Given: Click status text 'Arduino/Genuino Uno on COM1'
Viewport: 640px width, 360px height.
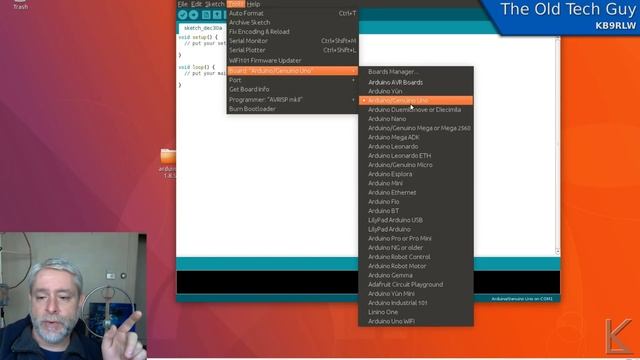Looking at the screenshot, I should (522, 299).
